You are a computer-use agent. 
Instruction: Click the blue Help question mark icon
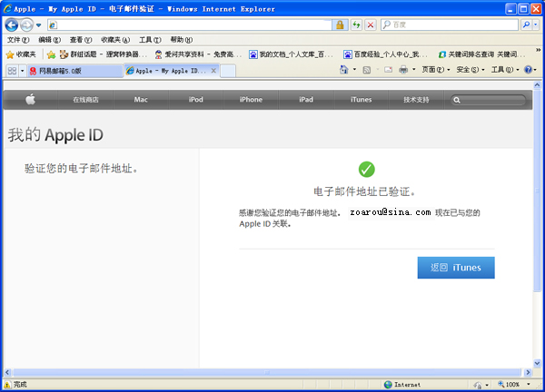pyautogui.click(x=528, y=70)
